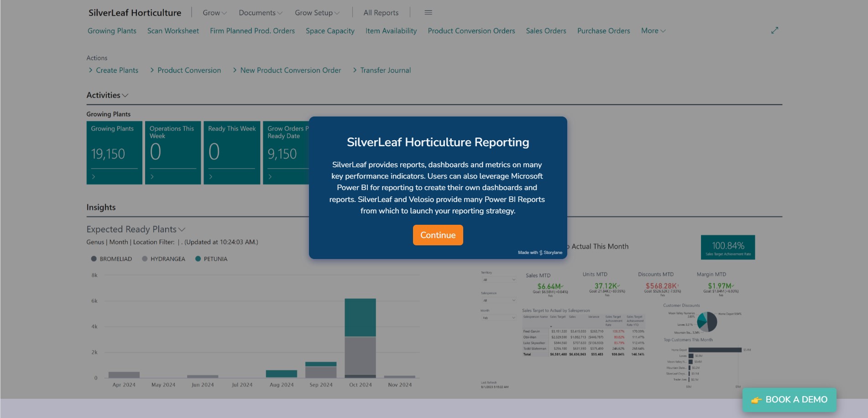Click the SilverLeaf Horticulture title
The width and height of the screenshot is (868, 418).
point(135,13)
